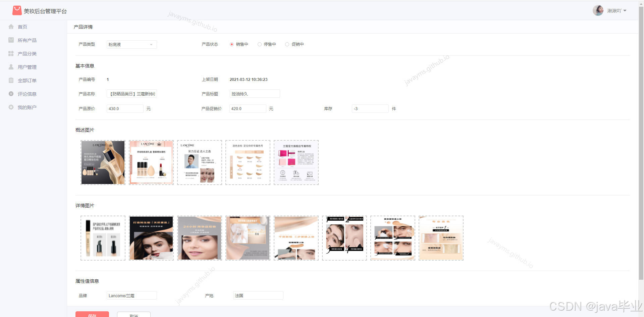The width and height of the screenshot is (644, 317).
Task: Click the 产品原价 field showing 430.0
Action: [x=125, y=108]
